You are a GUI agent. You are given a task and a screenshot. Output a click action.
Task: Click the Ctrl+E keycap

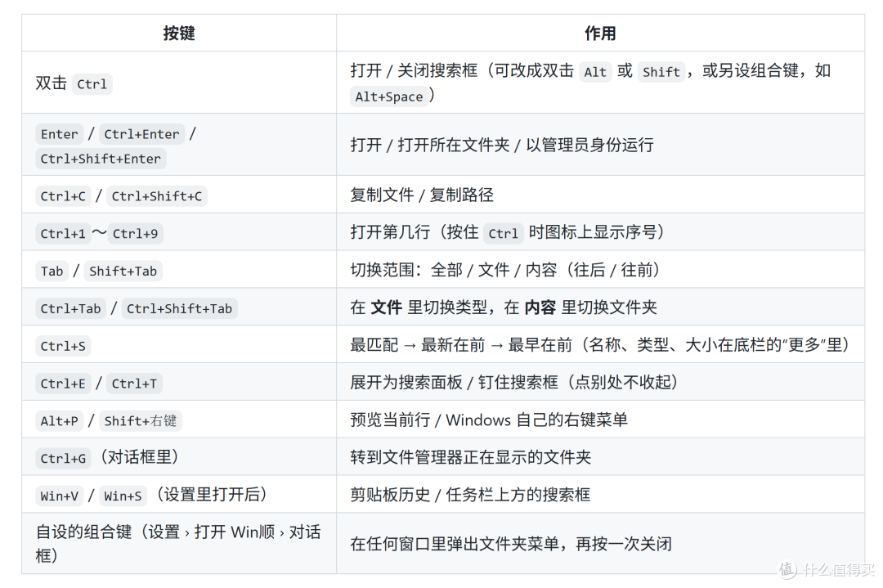63,384
